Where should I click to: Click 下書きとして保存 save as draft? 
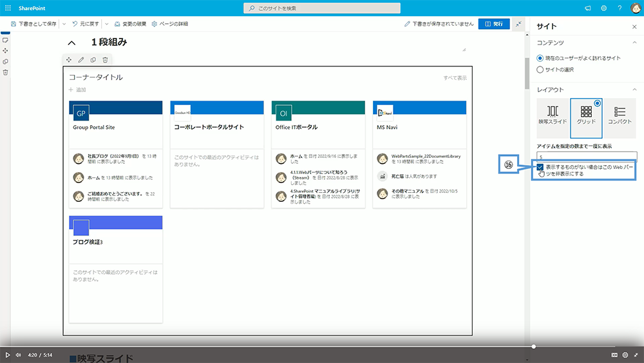tap(33, 24)
